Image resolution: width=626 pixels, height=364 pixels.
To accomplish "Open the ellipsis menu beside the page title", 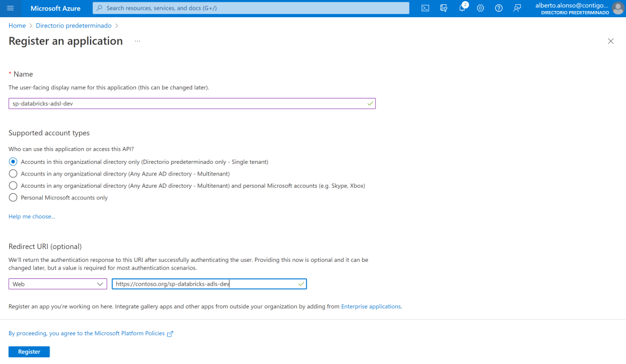I will click(x=138, y=41).
